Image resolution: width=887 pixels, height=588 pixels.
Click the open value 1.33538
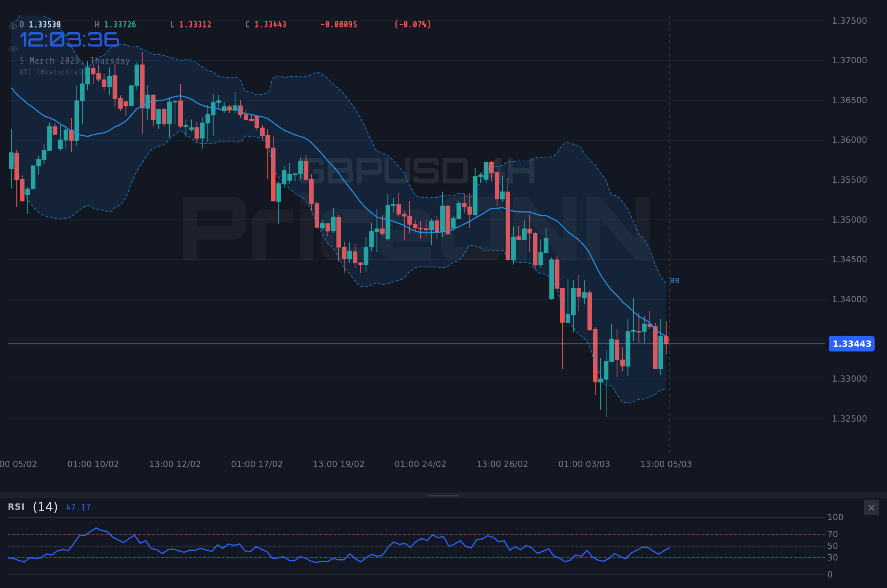(x=45, y=24)
